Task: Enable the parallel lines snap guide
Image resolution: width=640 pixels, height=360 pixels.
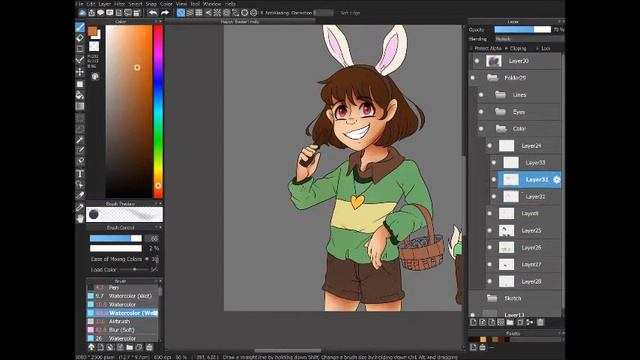Action: pyautogui.click(x=190, y=13)
